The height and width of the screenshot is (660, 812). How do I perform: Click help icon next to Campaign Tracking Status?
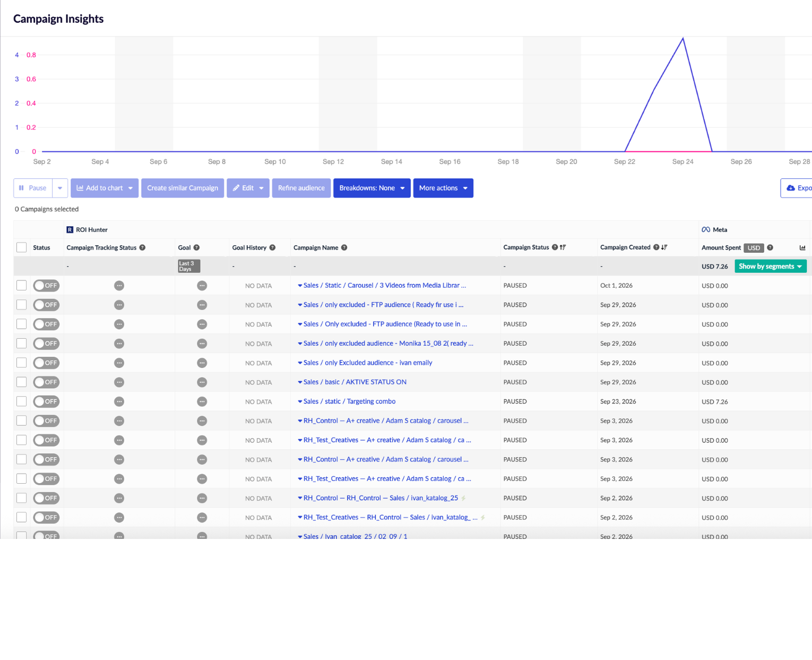tap(142, 247)
